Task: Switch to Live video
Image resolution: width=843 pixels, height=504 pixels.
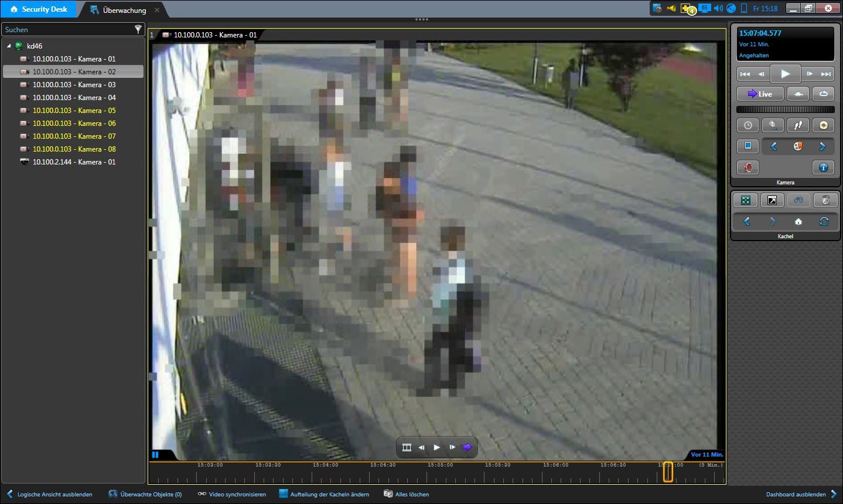Action: [760, 94]
